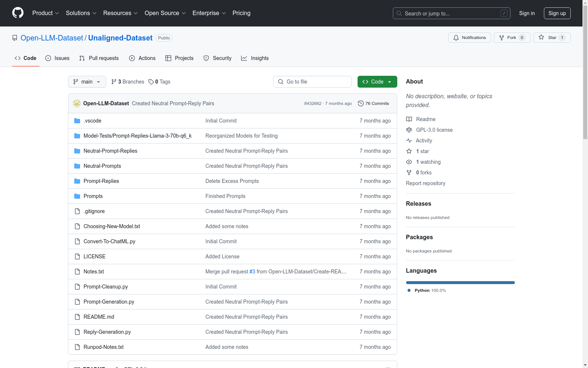Click the fork icon beside Fork

tap(502, 38)
